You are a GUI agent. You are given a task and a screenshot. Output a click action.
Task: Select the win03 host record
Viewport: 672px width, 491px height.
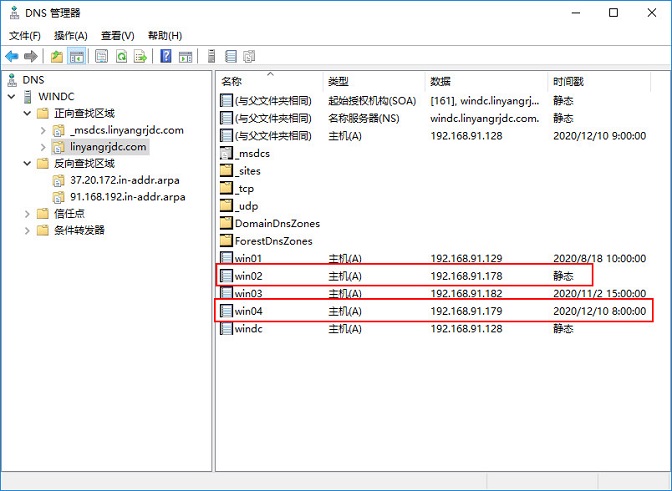433,293
